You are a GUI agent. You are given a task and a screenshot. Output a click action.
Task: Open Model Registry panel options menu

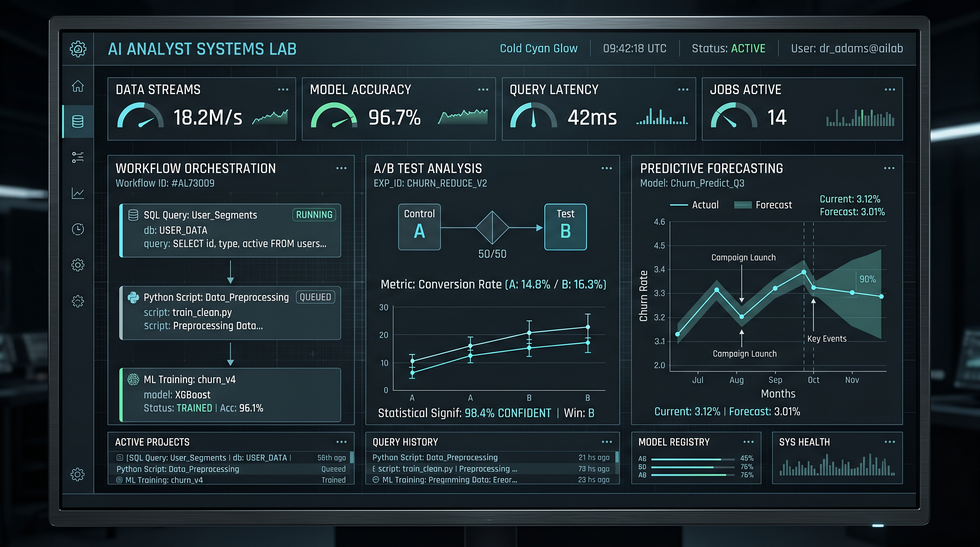click(x=748, y=442)
